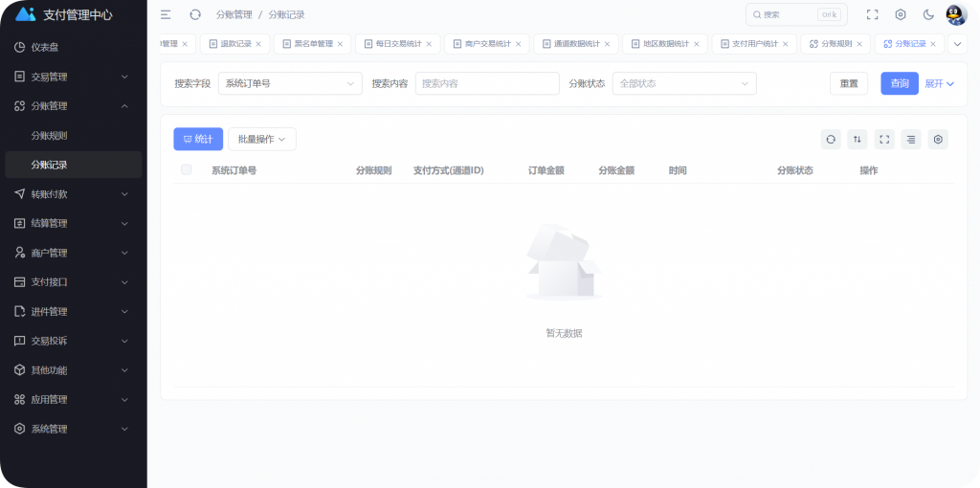The height and width of the screenshot is (488, 980).
Task: Expand the table to fullscreen icon
Action: click(884, 140)
